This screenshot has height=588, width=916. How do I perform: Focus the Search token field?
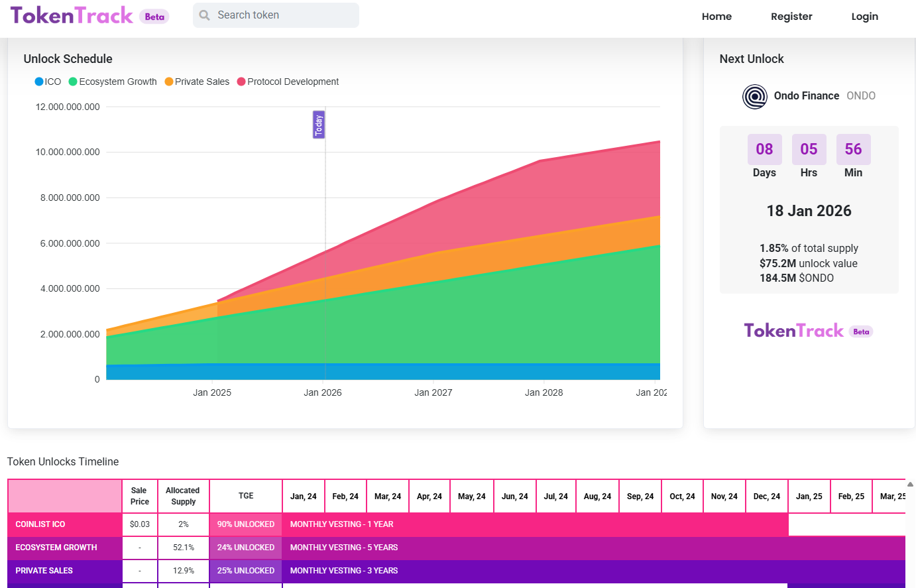tap(276, 15)
